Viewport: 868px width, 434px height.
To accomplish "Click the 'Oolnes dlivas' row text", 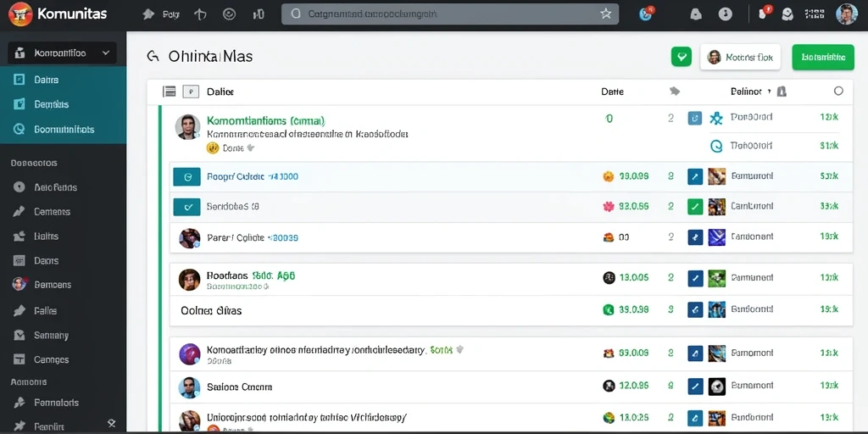I will pyautogui.click(x=211, y=310).
